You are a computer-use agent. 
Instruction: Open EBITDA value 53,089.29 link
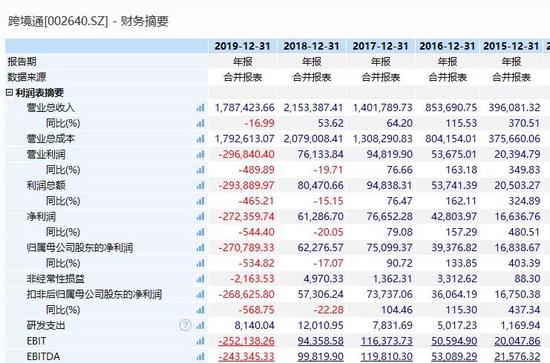click(x=454, y=357)
